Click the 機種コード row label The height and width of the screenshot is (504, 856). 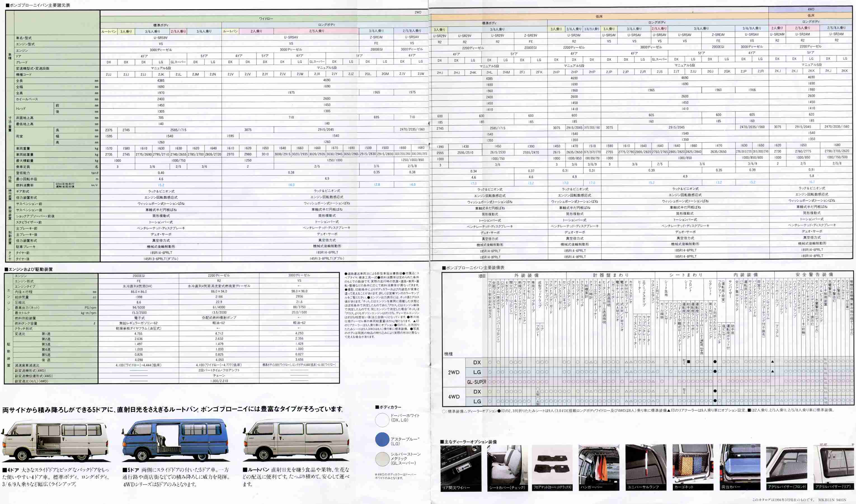tap(23, 74)
